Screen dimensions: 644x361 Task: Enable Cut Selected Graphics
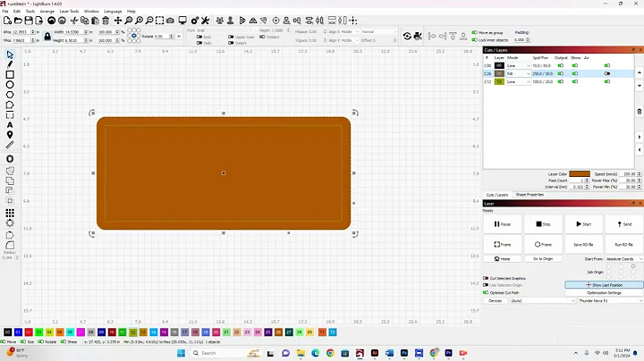[x=486, y=278]
